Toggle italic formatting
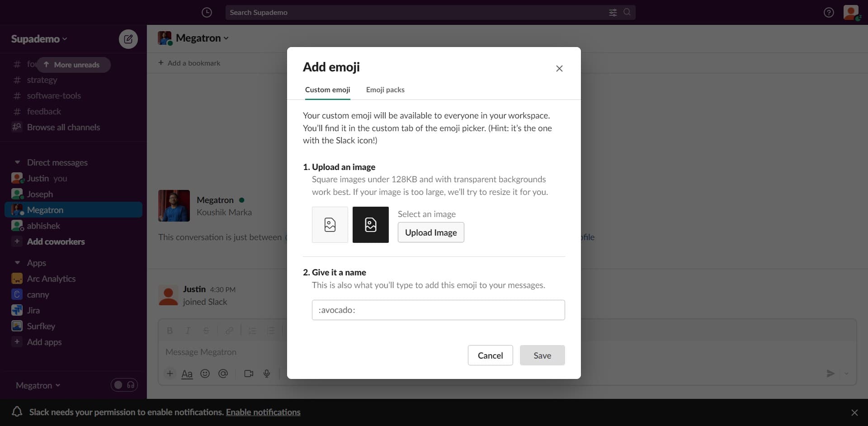This screenshot has width=868, height=426. coord(188,331)
